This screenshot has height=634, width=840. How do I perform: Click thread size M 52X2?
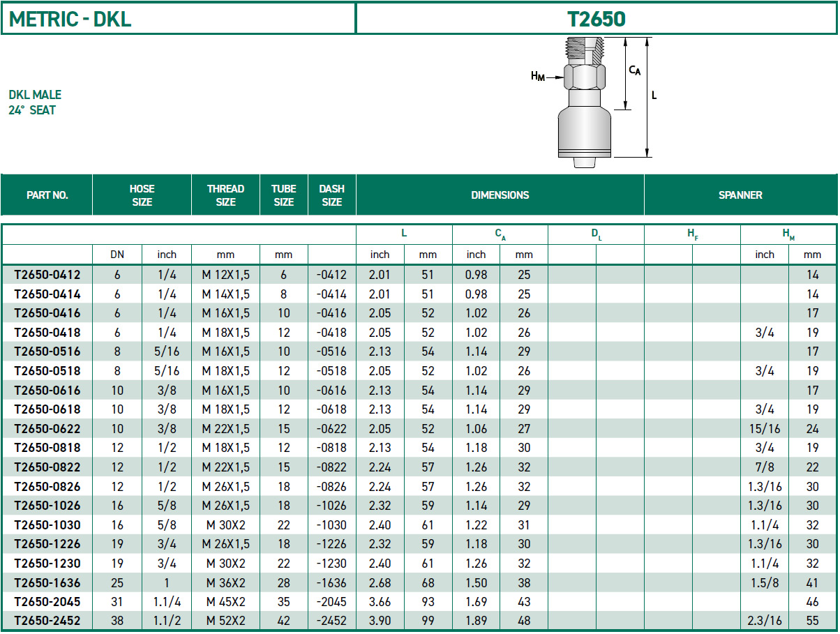tap(225, 621)
